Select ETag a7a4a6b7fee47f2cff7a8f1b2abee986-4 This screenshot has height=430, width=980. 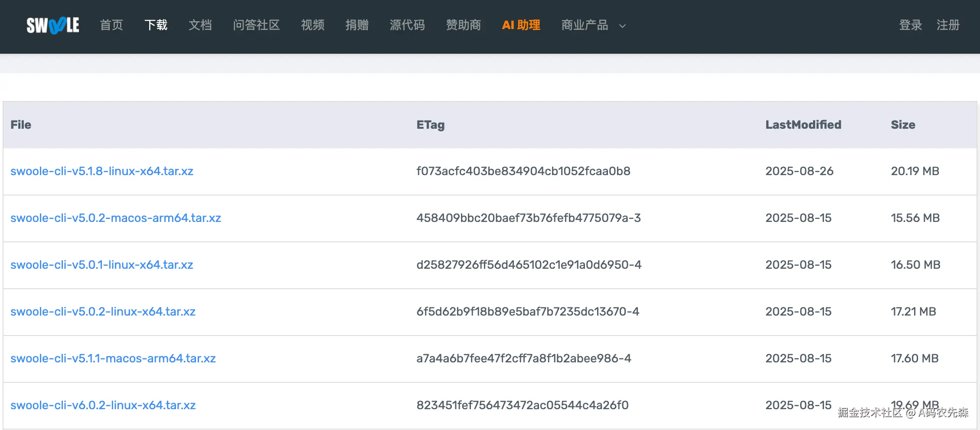[524, 358]
